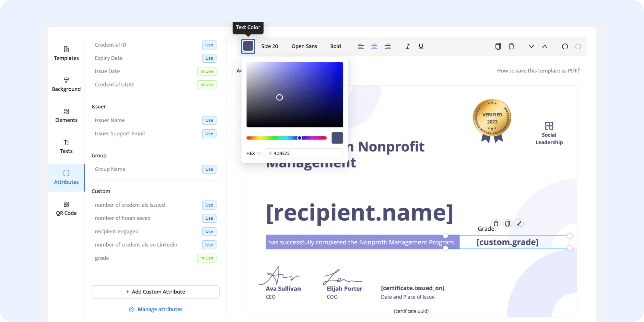644x322 pixels.
Task: Use the Credential ID attribute
Action: coord(209,45)
